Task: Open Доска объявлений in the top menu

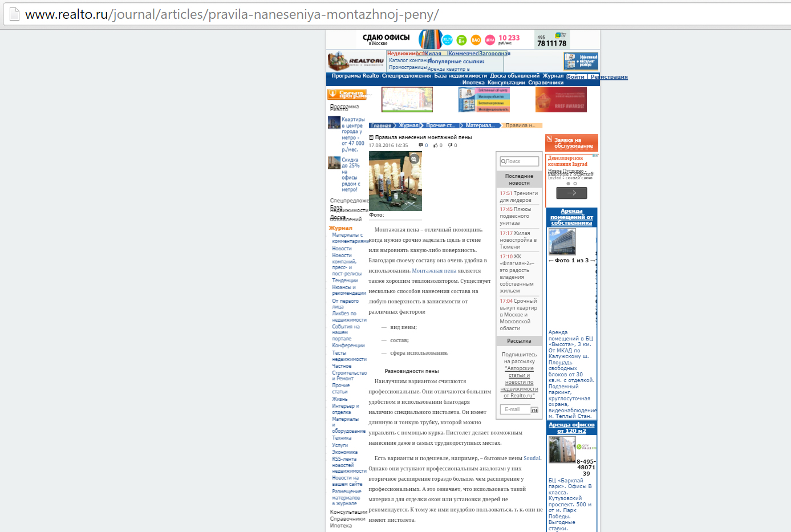Action: coord(515,76)
